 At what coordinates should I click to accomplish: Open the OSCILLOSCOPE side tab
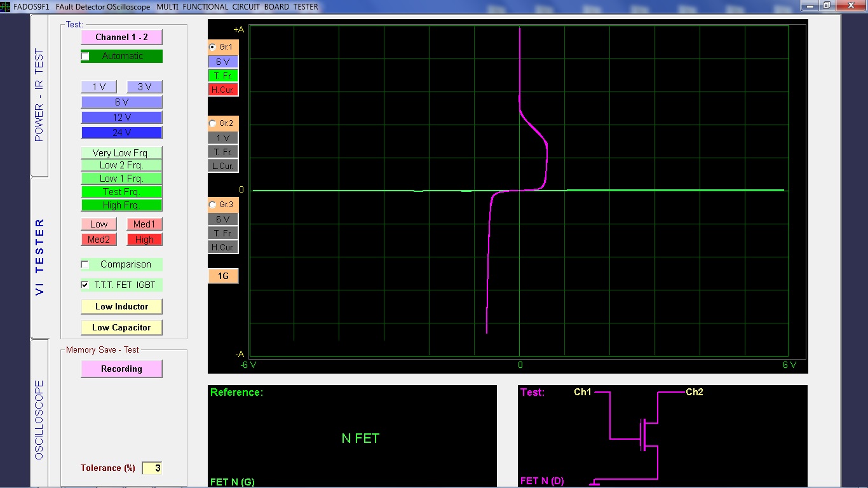click(39, 419)
